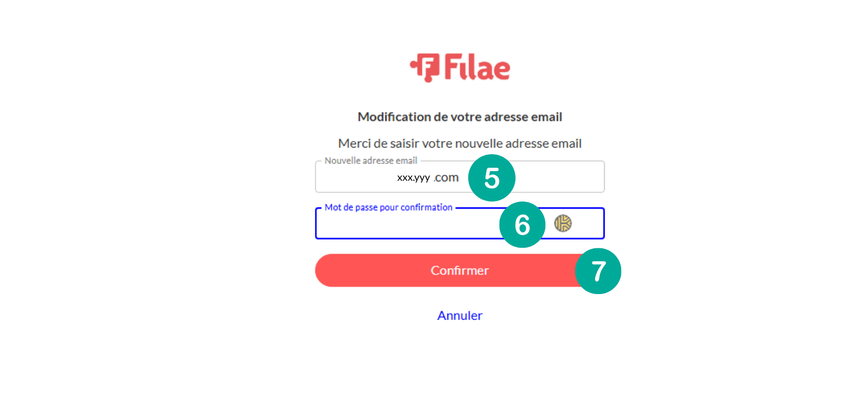Click the Annuler link
The width and height of the screenshot is (868, 417).
(x=460, y=315)
